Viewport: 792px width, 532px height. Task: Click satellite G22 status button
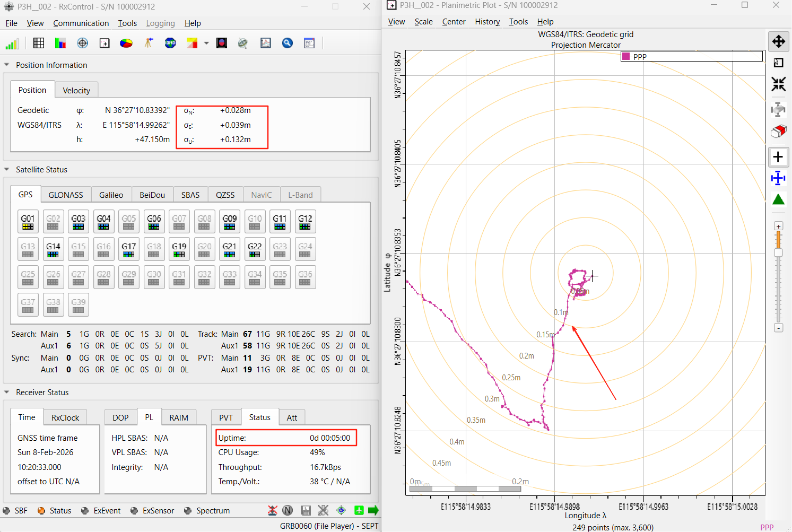(x=255, y=249)
